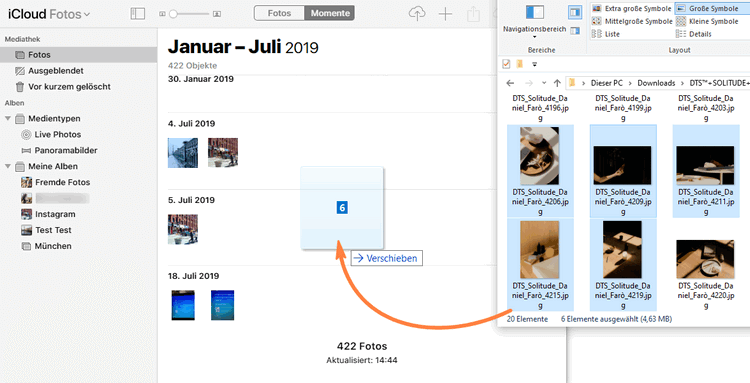This screenshot has height=383, width=750.
Task: Select file DTS_Solitude_Daniel_Farò_4209.jpg thumbnail
Action: click(622, 165)
